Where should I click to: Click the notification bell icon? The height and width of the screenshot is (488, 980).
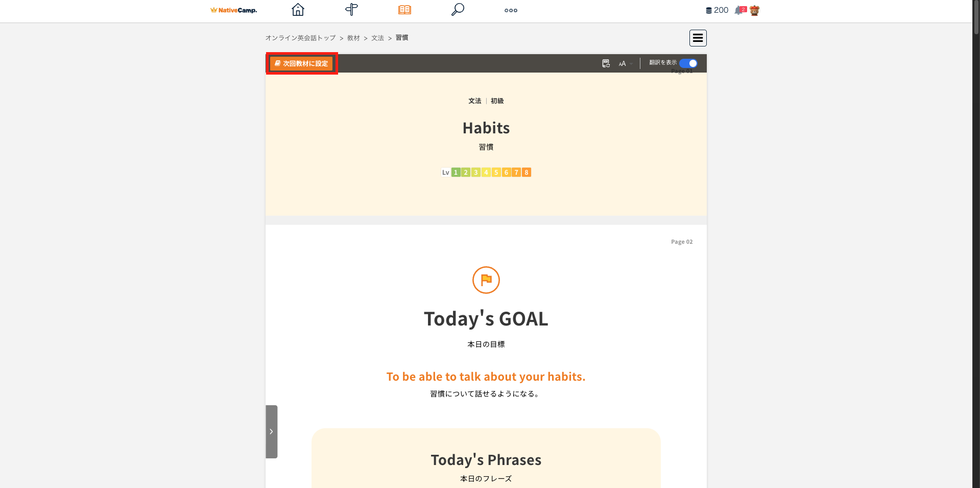point(739,10)
